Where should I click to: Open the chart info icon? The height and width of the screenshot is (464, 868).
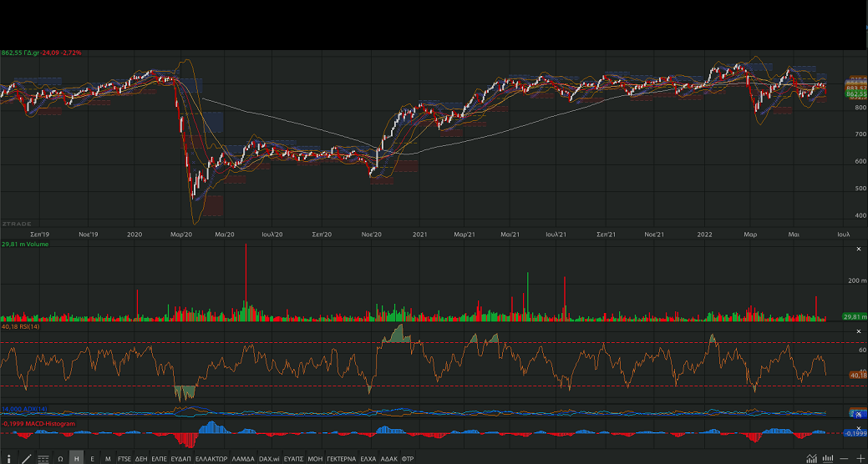tap(8, 458)
